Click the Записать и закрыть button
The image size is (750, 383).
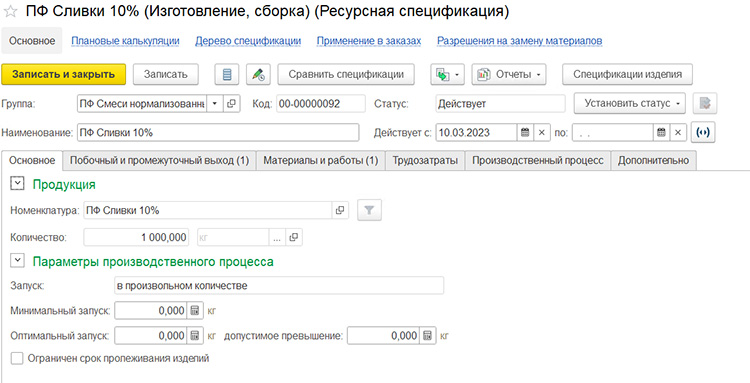tap(64, 75)
